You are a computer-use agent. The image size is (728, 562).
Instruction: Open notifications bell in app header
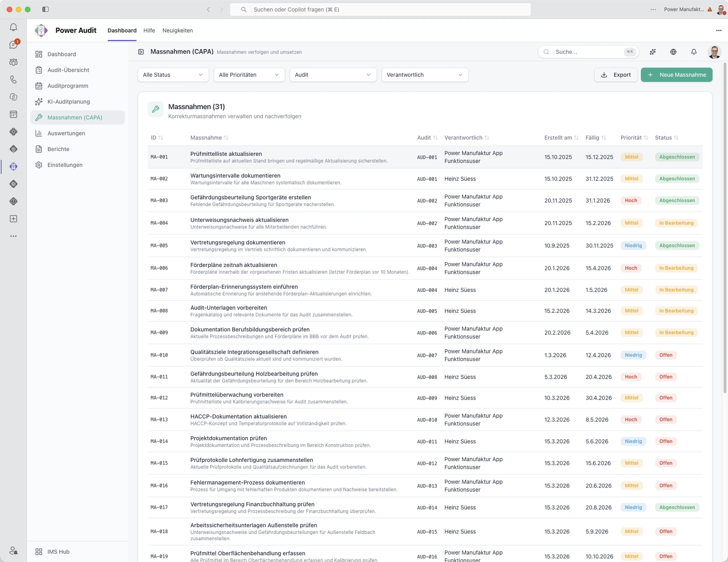click(694, 52)
